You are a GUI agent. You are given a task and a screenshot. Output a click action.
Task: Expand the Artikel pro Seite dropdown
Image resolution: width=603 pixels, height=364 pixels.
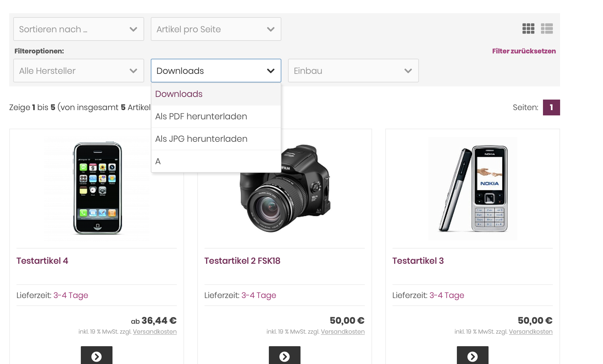tap(216, 29)
